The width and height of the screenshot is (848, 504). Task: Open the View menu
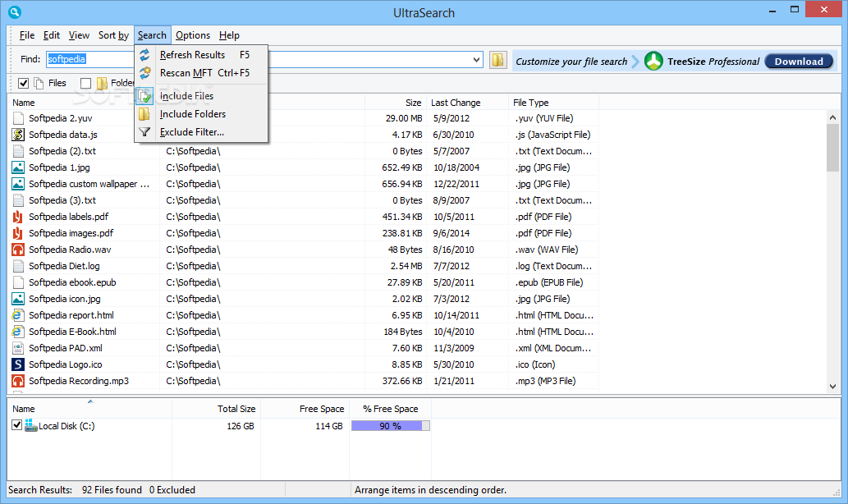pos(79,35)
